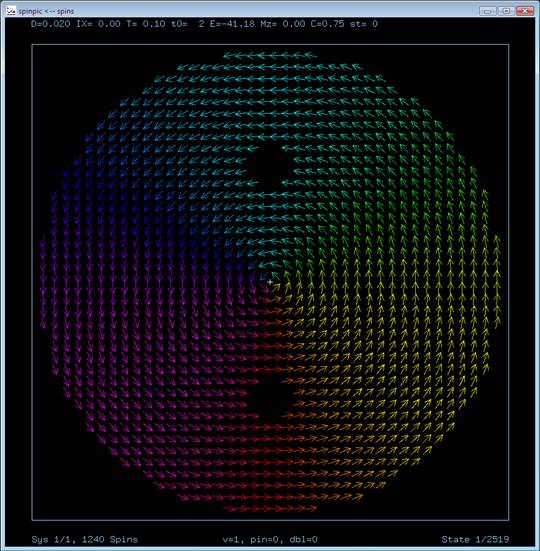Click the Mz= 0.00 magnetization value
This screenshot has width=540, height=551.
[x=283, y=24]
